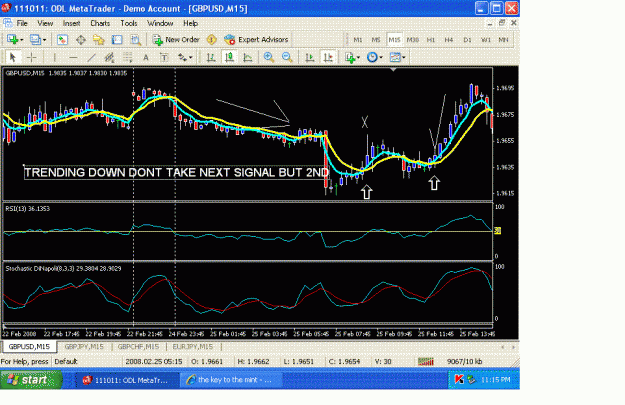This screenshot has height=405, width=625.
Task: Select the 'TRENDING DOWN' text label on chart
Action: pyautogui.click(x=176, y=173)
